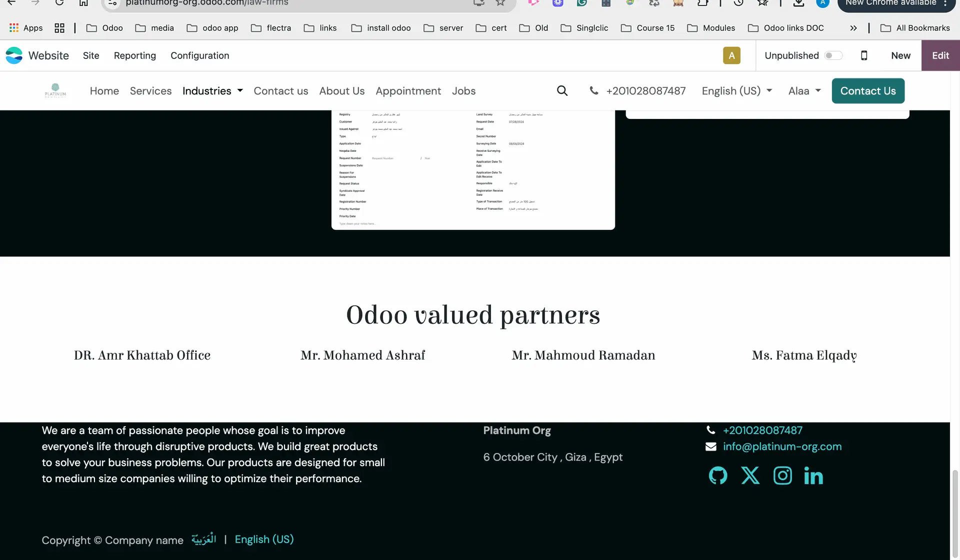
Task: Open the cert bookmark folder
Action: tap(491, 28)
